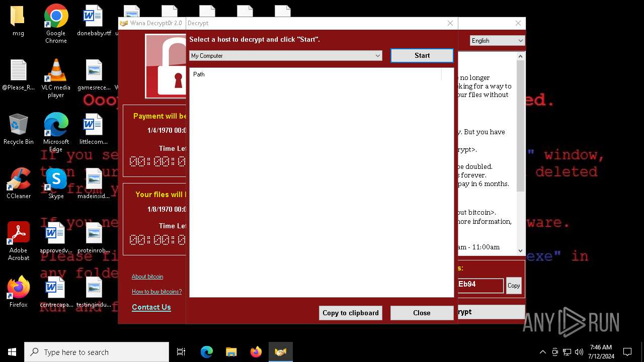Launch CCleaner from the desktop
This screenshot has width=644, height=362.
tap(18, 184)
